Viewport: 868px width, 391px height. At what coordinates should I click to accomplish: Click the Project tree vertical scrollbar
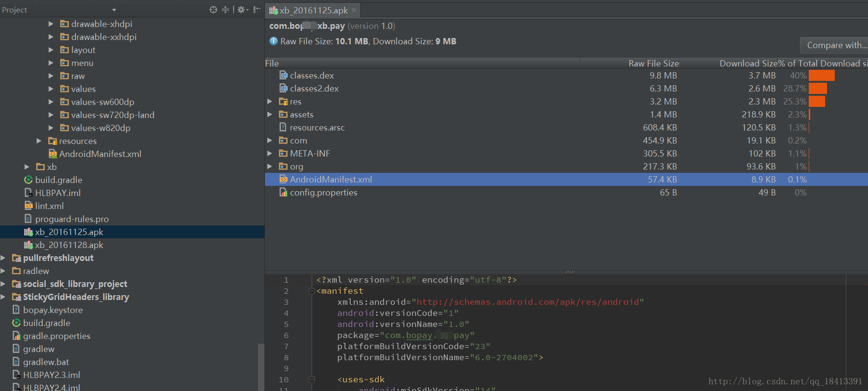click(x=261, y=367)
